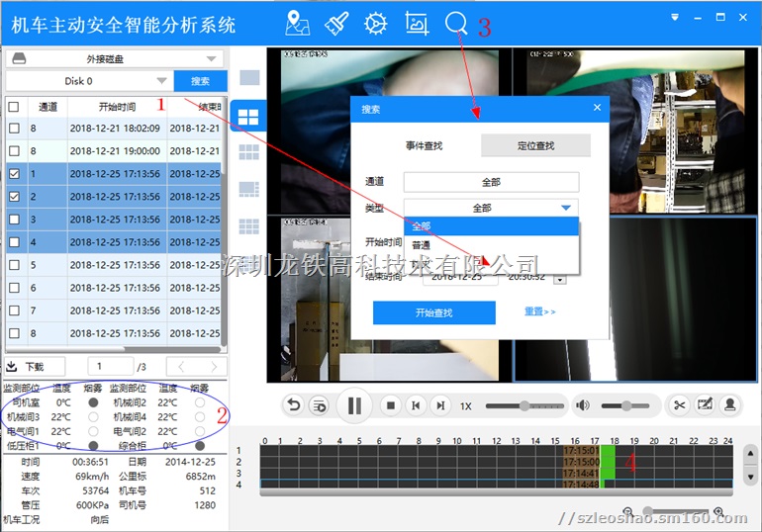Check channel 8 row starting 19:00:00
Viewport: 762px width, 532px height.
[14, 151]
